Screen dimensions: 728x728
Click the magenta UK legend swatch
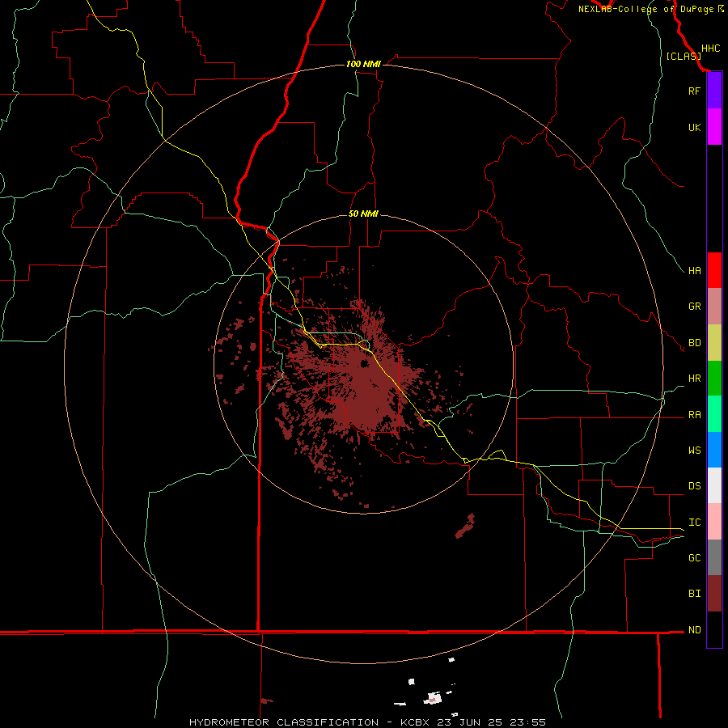(714, 127)
